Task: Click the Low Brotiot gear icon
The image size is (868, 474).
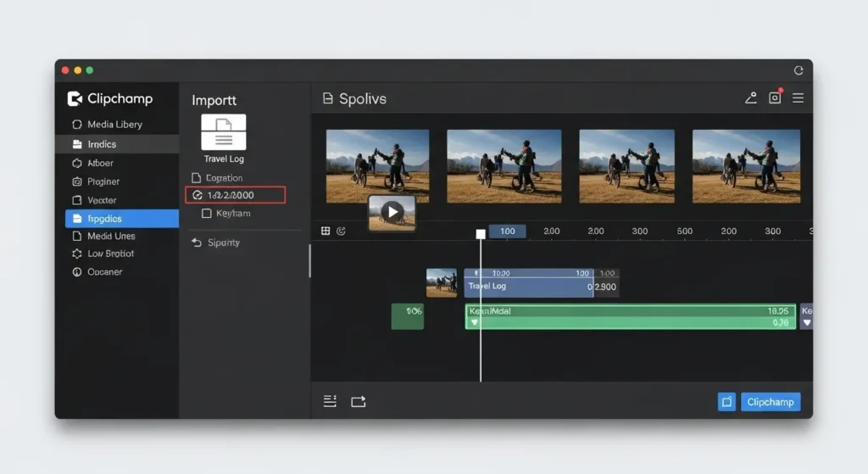Action: click(x=77, y=254)
